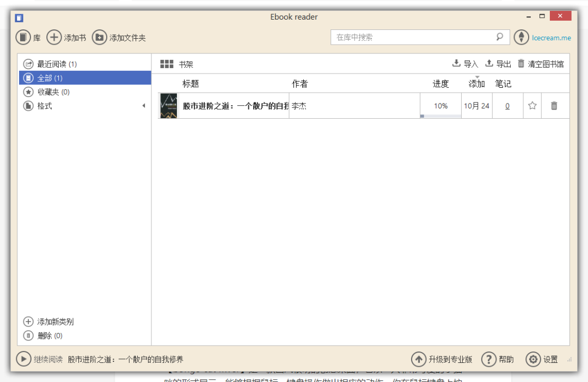Click Export (导出) library button
Screen dimensions: 588x382
coord(498,64)
